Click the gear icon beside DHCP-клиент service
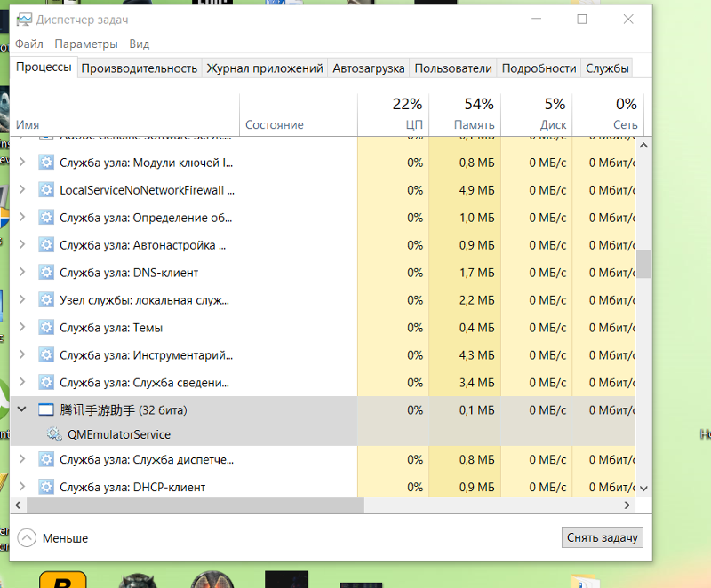 tap(46, 488)
